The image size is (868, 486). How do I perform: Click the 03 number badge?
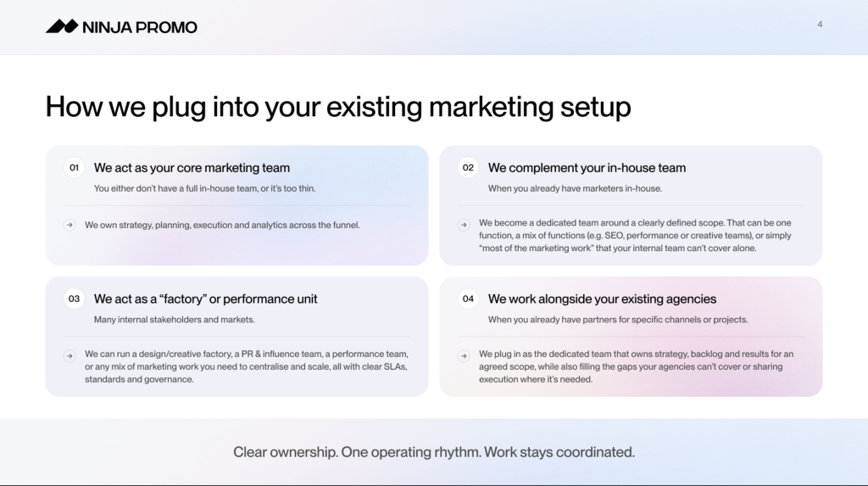74,299
